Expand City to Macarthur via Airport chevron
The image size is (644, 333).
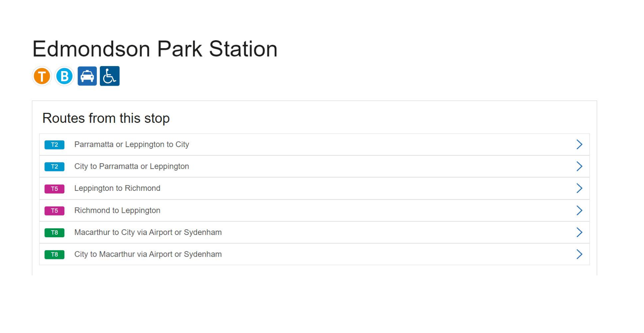(x=579, y=254)
